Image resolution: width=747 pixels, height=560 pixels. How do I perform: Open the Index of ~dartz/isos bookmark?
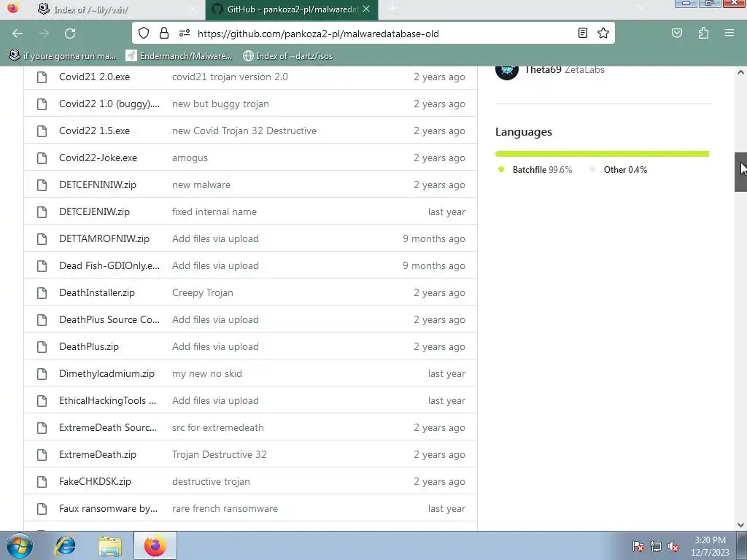[x=287, y=55]
